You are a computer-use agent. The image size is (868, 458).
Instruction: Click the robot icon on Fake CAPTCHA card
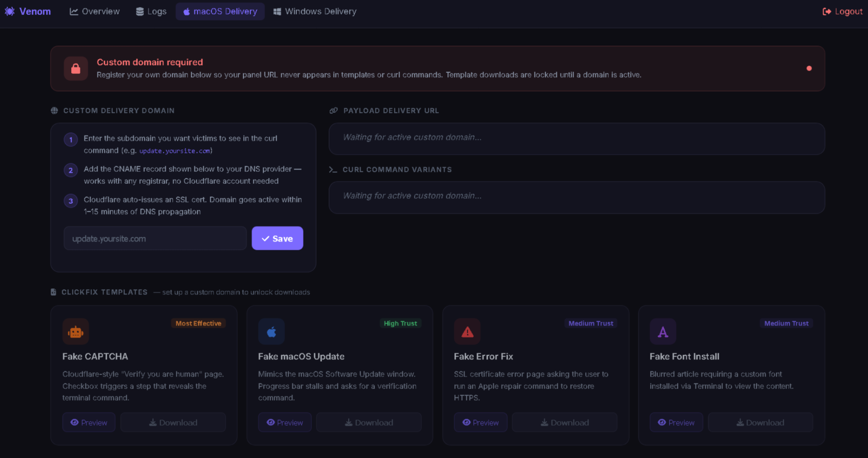pyautogui.click(x=75, y=331)
